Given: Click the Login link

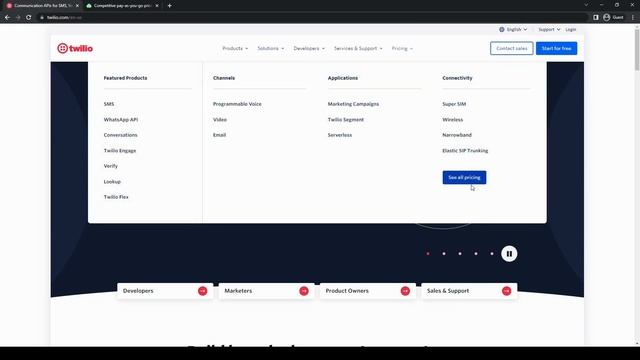Looking at the screenshot, I should [571, 29].
